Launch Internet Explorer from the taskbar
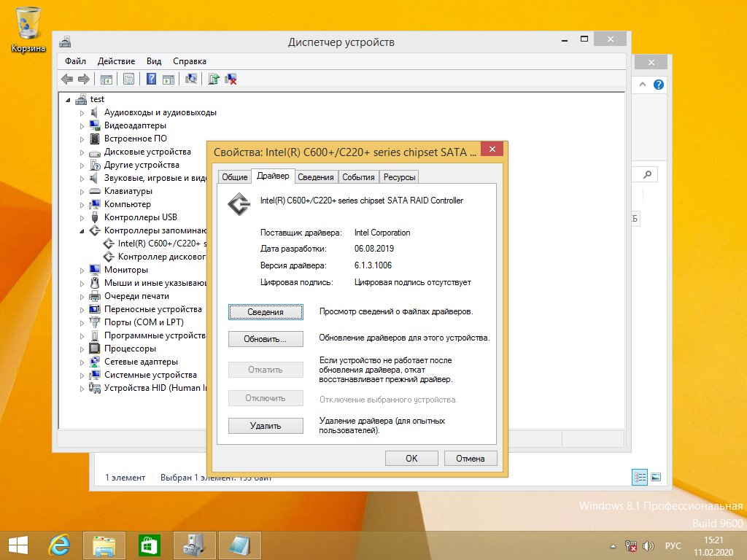The height and width of the screenshot is (560, 747). [59, 545]
